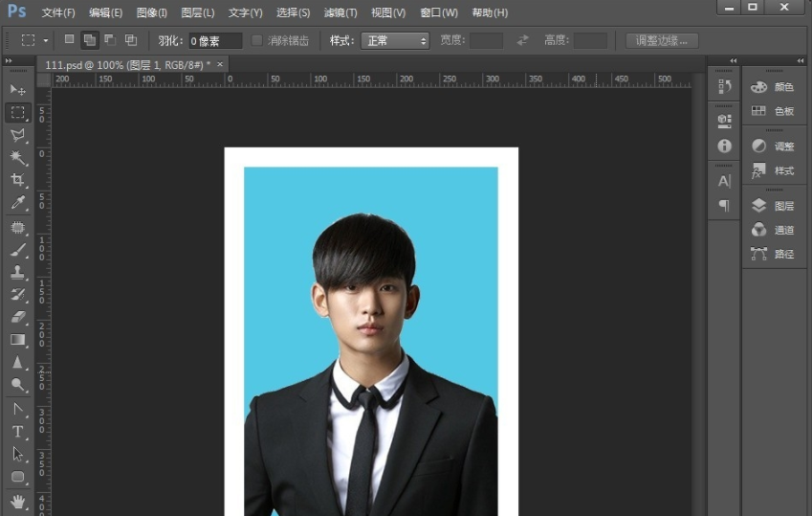812x516 pixels.
Task: Open the 滤镜(T) filter menu
Action: (x=340, y=12)
